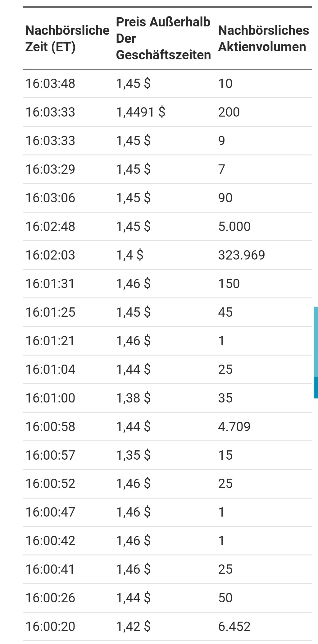The image size is (318, 644).
Task: Click the 16:00:57 time cell
Action: [x=50, y=455]
